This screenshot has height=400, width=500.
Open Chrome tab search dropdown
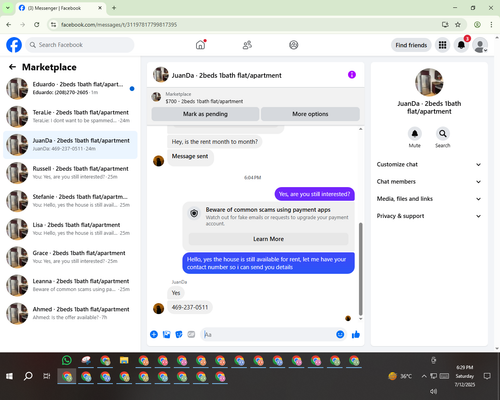(x=8, y=8)
